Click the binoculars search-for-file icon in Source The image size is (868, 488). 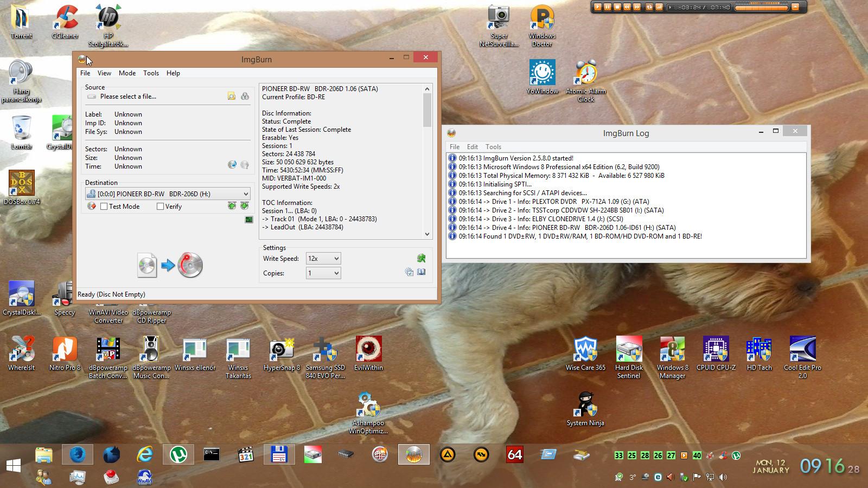245,96
